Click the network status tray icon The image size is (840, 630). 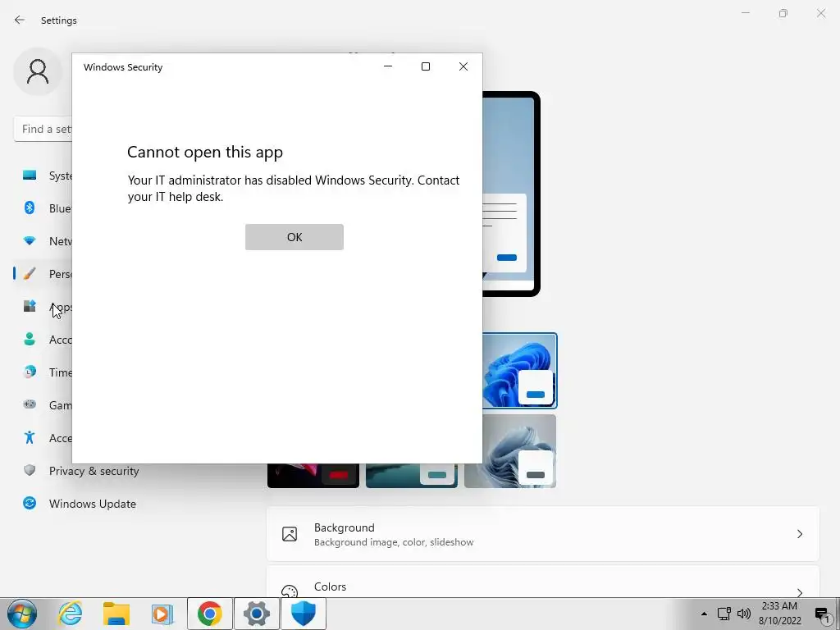[724, 614]
